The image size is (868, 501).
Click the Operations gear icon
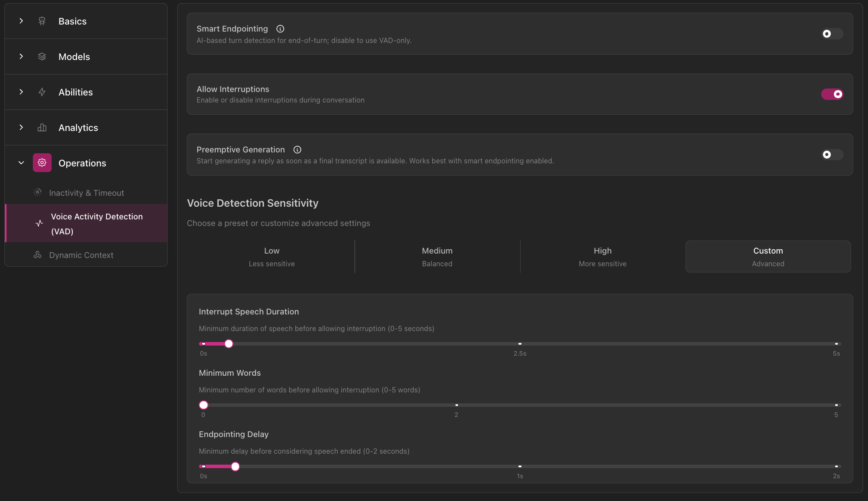pos(42,162)
